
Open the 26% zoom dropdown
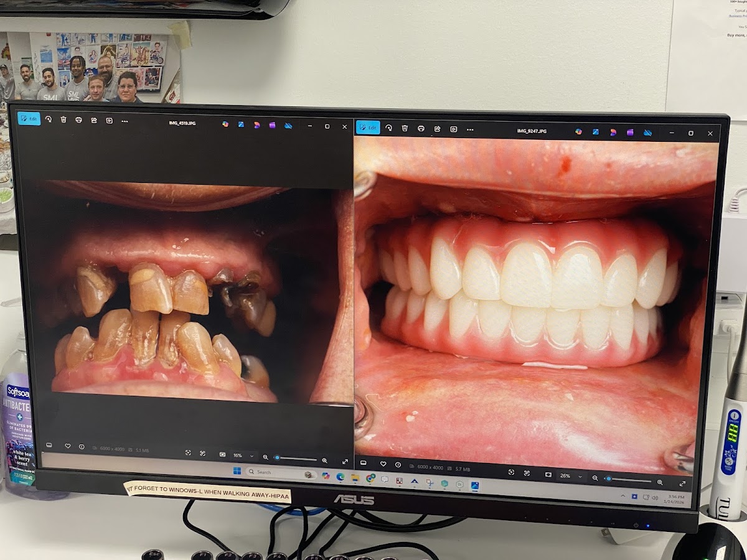571,475
